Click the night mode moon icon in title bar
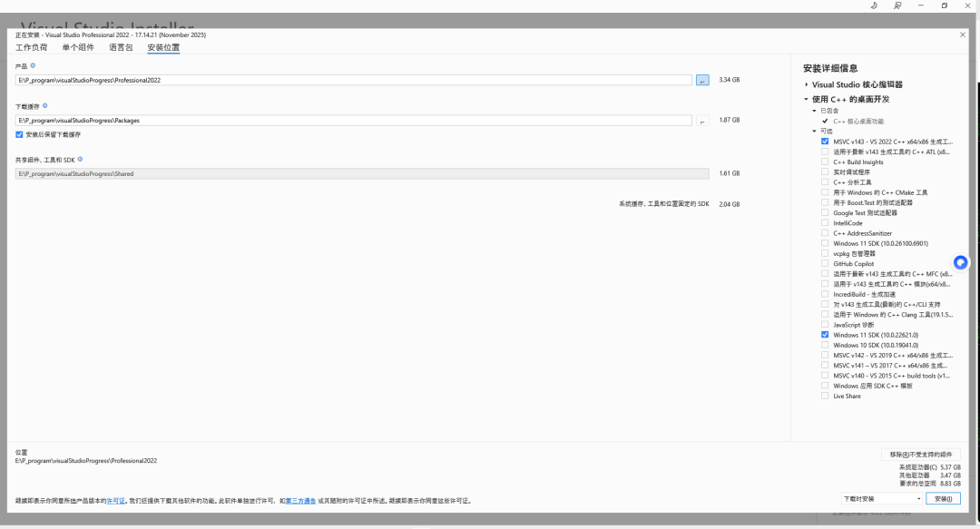 pyautogui.click(x=874, y=5)
